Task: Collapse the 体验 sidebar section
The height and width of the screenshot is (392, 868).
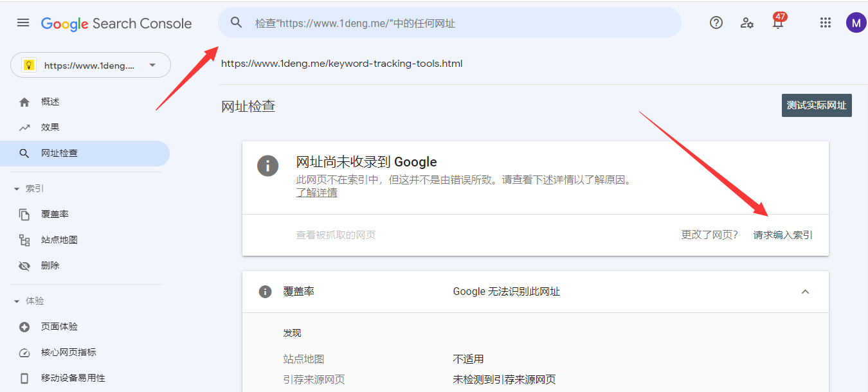Action: [x=17, y=301]
